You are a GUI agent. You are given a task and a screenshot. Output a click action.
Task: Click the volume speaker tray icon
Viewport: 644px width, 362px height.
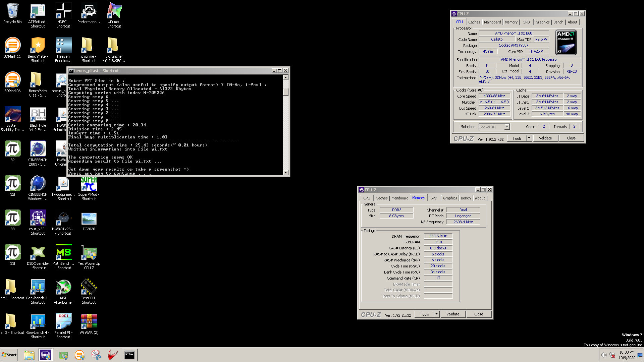coord(604,355)
